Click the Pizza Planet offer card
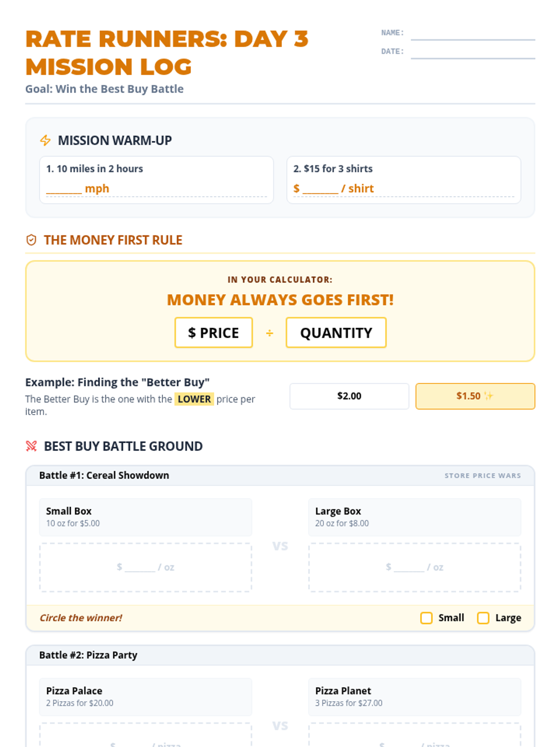560x747 pixels. [x=414, y=697]
